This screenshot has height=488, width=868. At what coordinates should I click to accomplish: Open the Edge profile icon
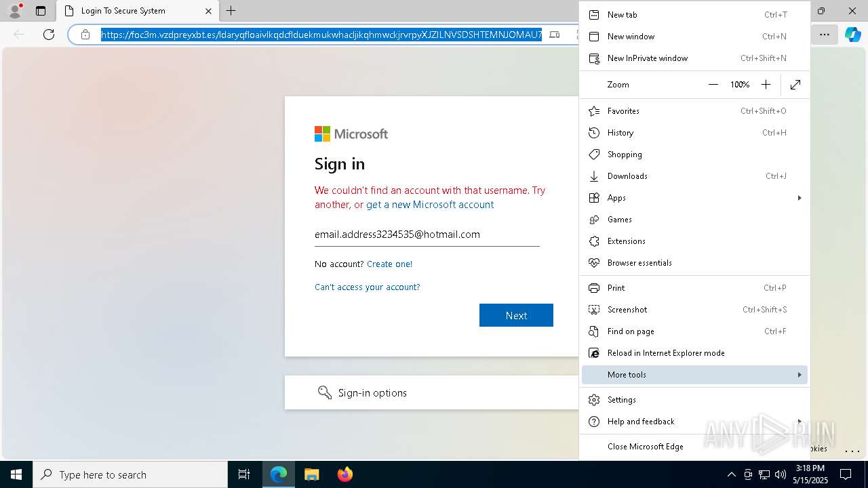[x=15, y=11]
